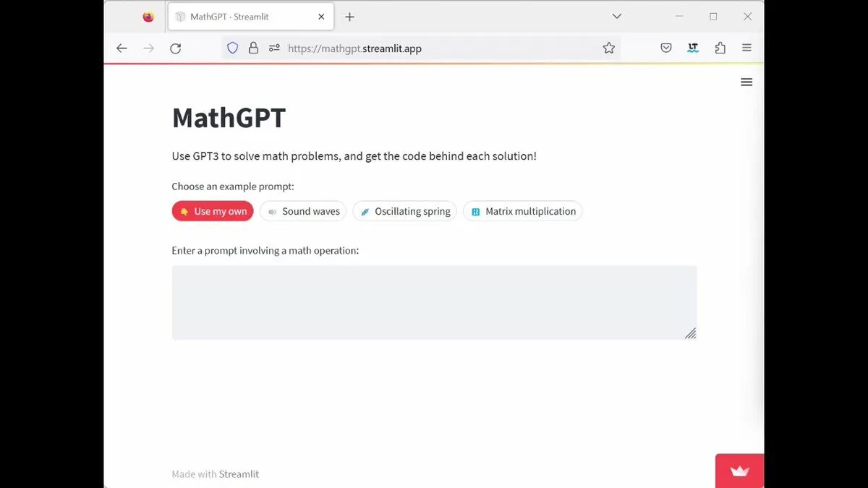Image resolution: width=868 pixels, height=488 pixels.
Task: Pick the Oscillating spring example
Action: [404, 211]
